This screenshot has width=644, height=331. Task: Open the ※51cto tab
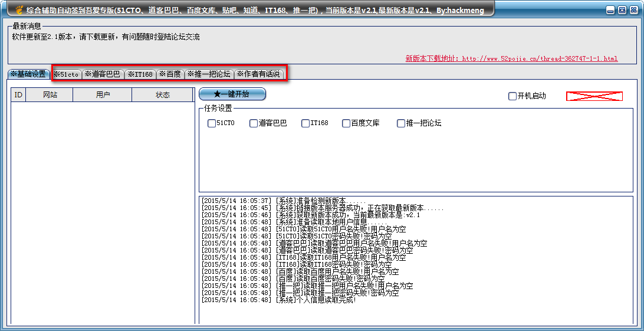pos(66,74)
